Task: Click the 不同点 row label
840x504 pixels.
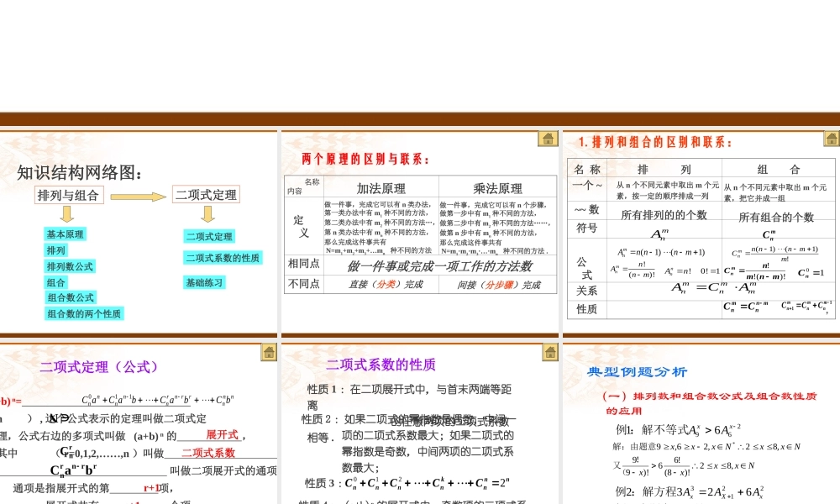Action: 303,284
